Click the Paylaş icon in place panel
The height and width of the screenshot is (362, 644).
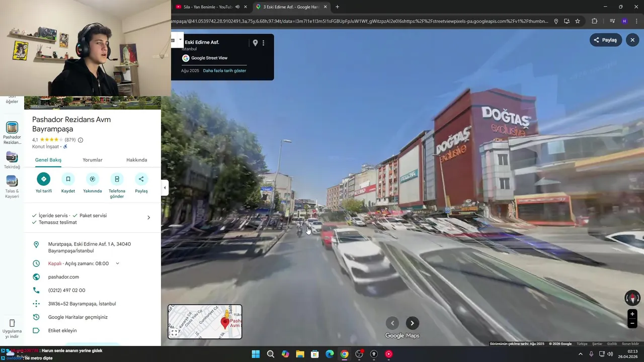point(141,179)
